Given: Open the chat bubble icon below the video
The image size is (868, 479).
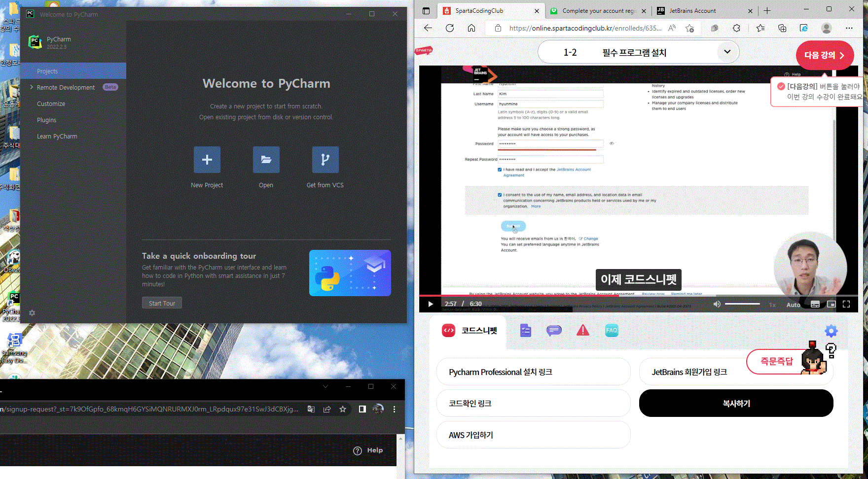Looking at the screenshot, I should 554,331.
